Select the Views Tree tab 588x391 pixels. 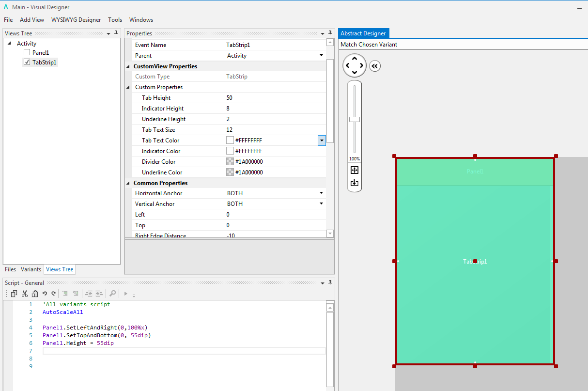60,269
